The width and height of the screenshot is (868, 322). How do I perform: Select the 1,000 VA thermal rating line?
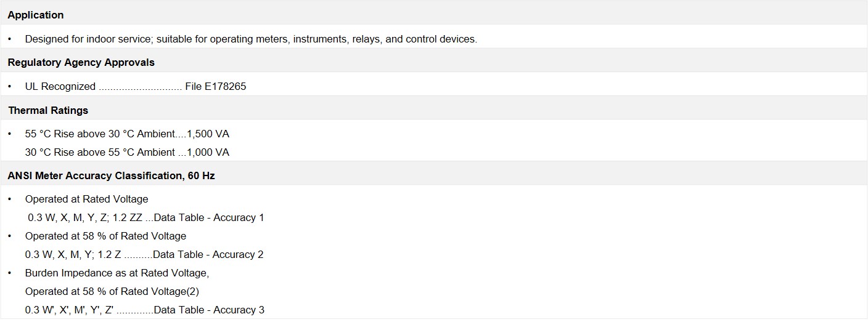[127, 153]
